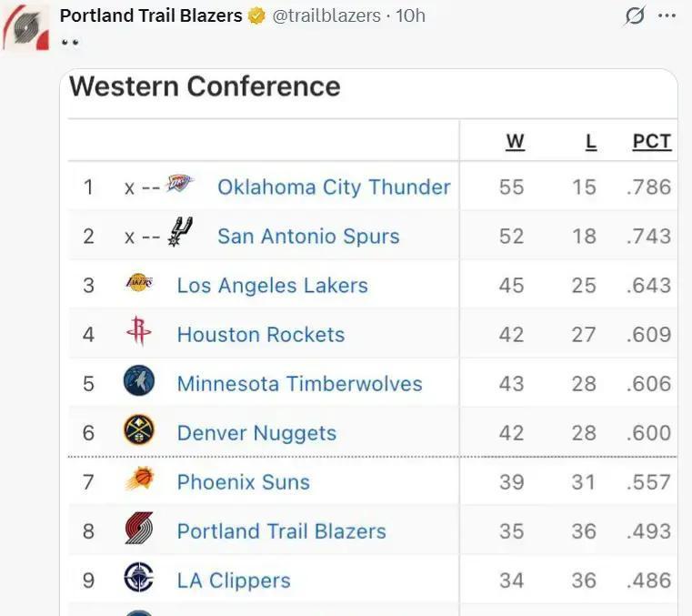Screen dimensions: 692x616
Task: Click the Los Angeles Lakers logo
Action: [x=139, y=284]
